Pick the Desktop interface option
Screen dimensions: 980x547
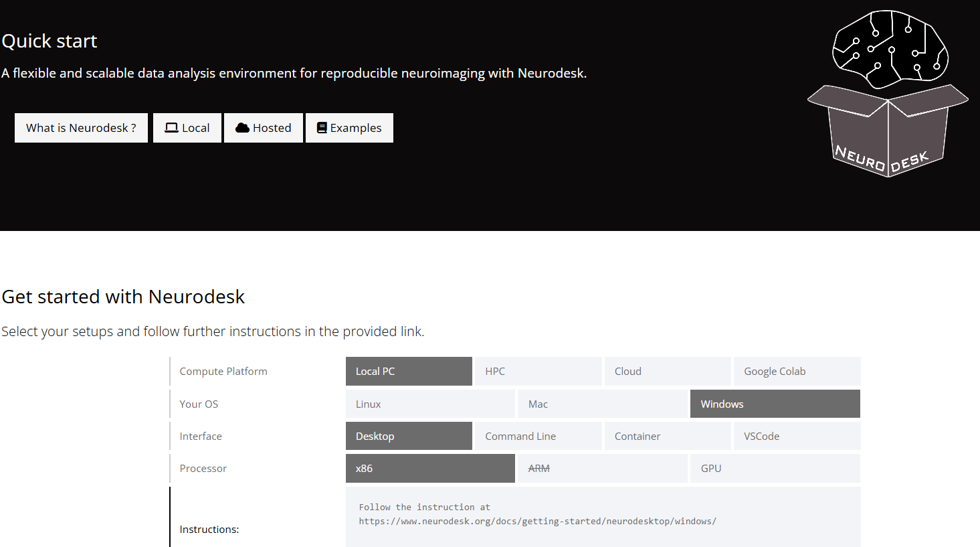tap(409, 436)
